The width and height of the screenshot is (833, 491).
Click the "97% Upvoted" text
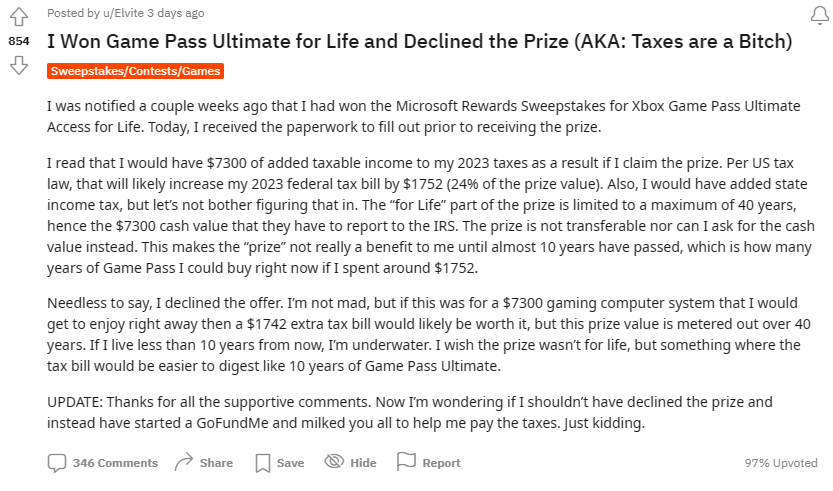pos(779,463)
